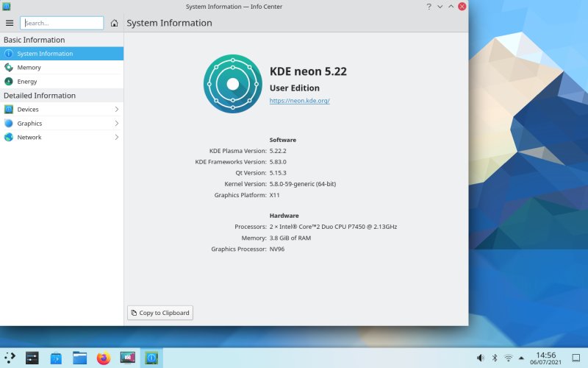Image resolution: width=588 pixels, height=368 pixels.
Task: Click Copy to Clipboard button
Action: pos(160,313)
